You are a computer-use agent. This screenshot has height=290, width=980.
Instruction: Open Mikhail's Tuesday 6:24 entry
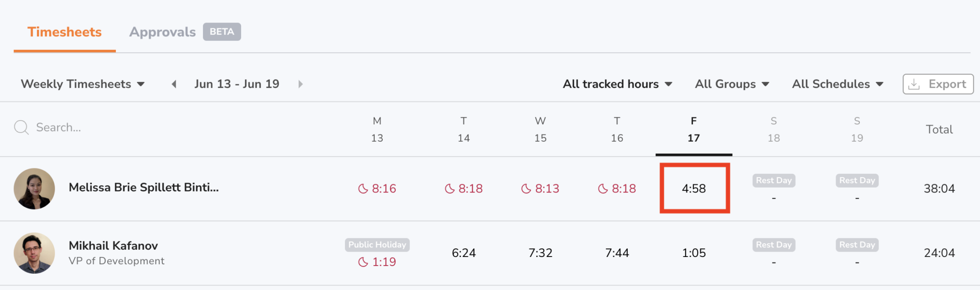pos(464,253)
